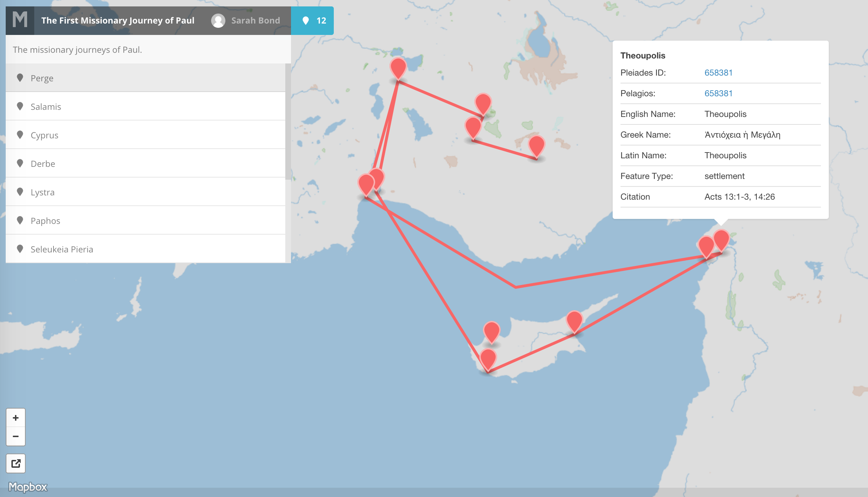Click the sidebar list scrollbar
Image resolution: width=868 pixels, height=497 pixels.
click(x=288, y=121)
